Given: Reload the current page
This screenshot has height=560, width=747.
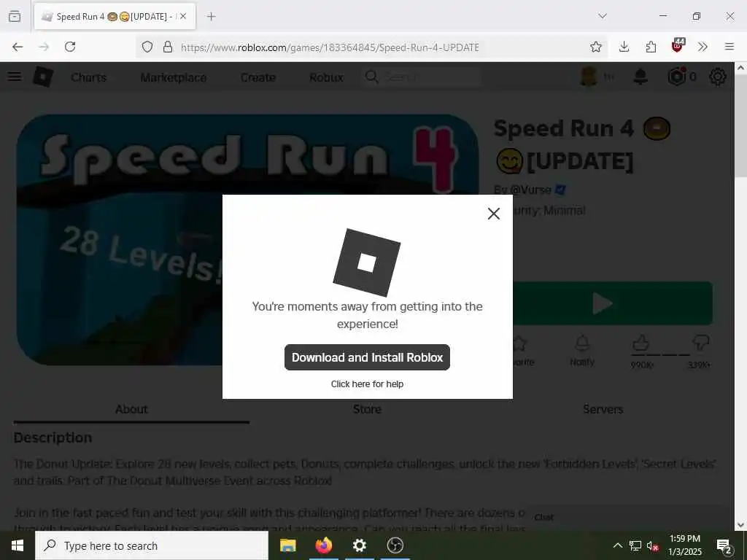Looking at the screenshot, I should (x=70, y=47).
